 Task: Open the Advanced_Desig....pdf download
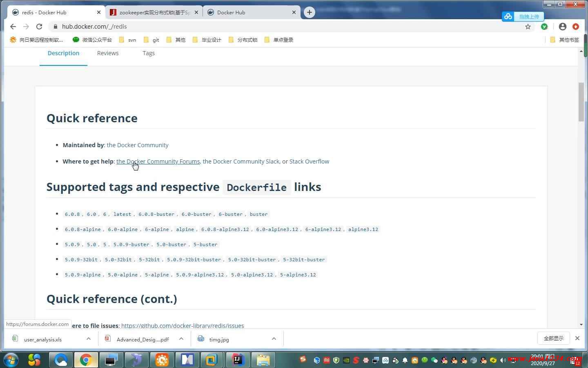point(143,339)
